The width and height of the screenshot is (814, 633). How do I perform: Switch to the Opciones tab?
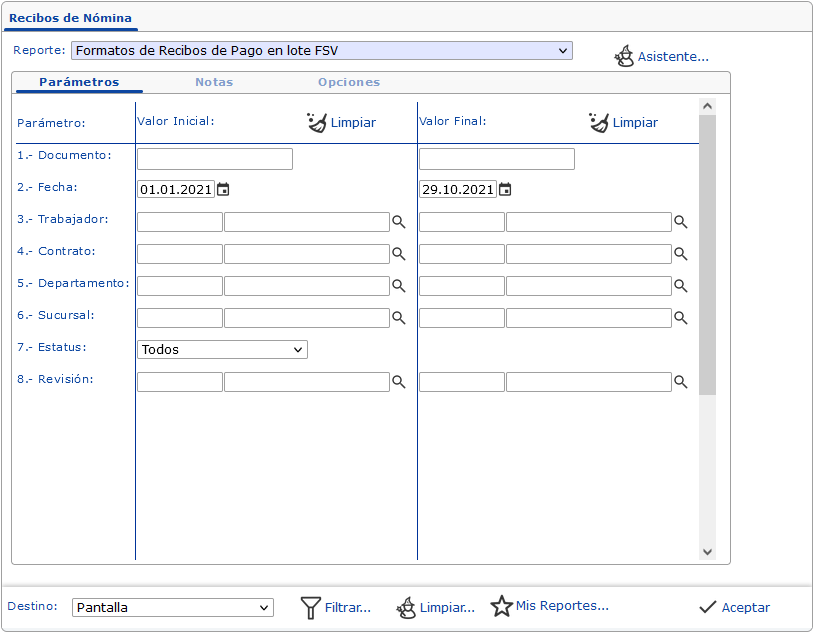pyautogui.click(x=348, y=82)
